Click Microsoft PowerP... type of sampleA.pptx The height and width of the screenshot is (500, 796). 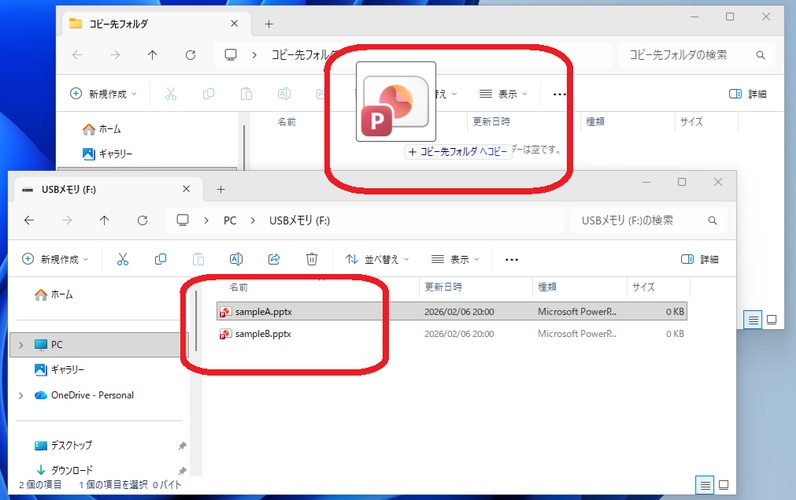click(577, 312)
